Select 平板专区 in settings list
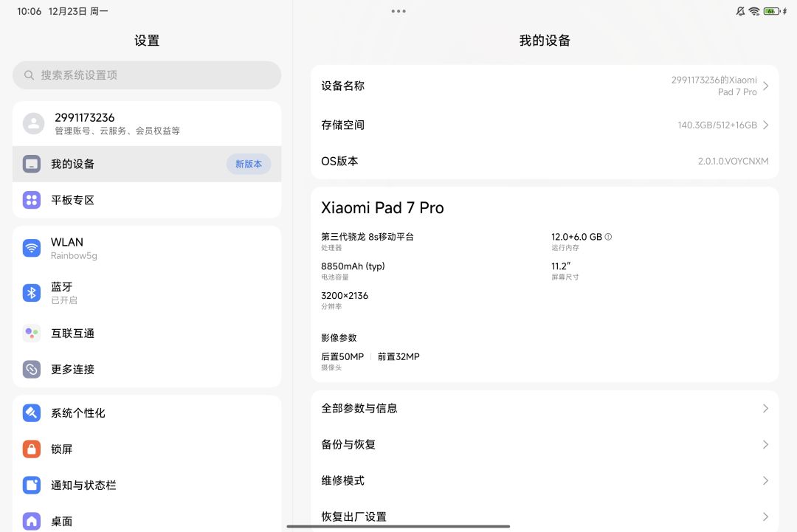Screen dimensions: 797x532 pos(147,200)
